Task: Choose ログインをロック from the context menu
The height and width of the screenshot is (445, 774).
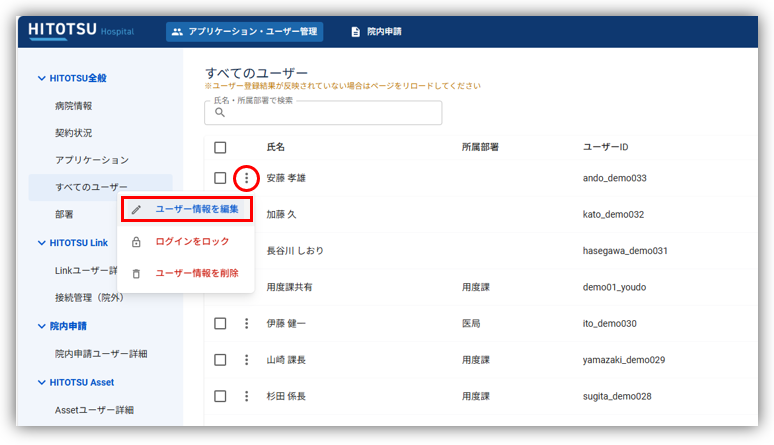Action: coord(192,242)
